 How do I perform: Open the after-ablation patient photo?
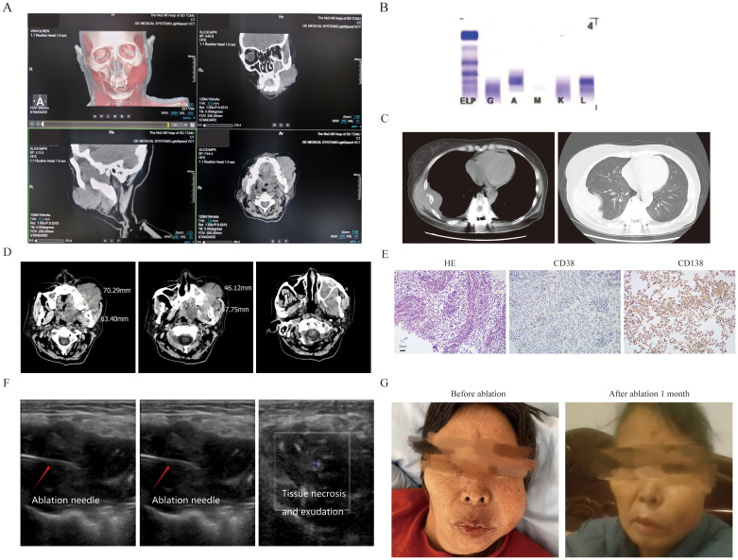(x=649, y=480)
